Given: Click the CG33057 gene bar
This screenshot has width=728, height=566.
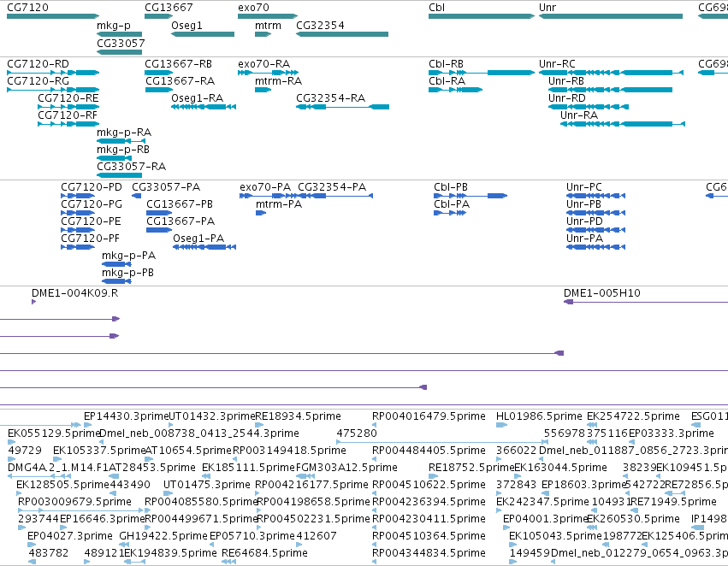Looking at the screenshot, I should 119,52.
